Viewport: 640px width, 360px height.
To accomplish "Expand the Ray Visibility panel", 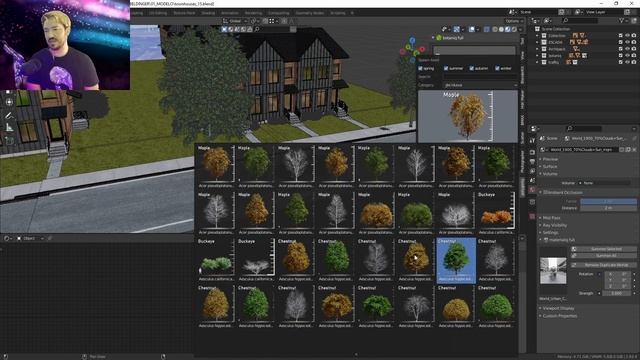I will [554, 225].
